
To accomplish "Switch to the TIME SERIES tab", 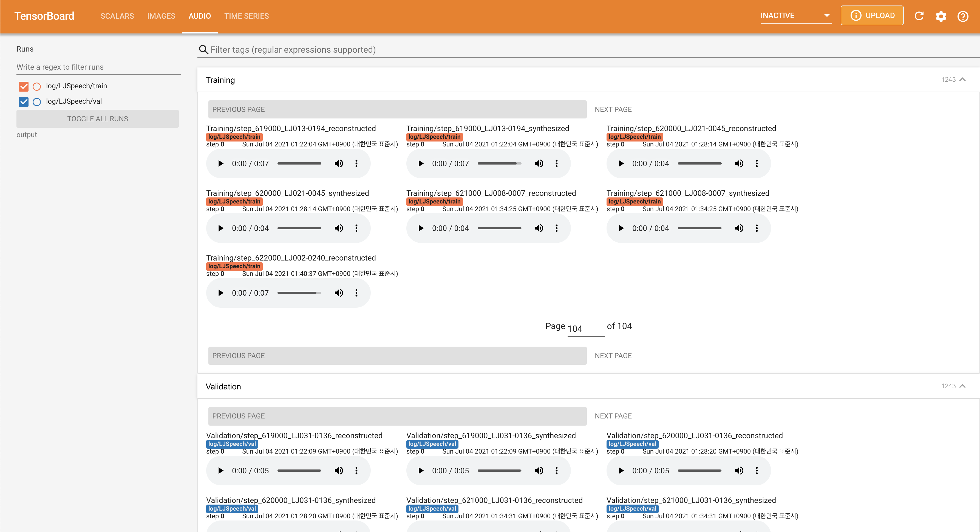I will [246, 16].
